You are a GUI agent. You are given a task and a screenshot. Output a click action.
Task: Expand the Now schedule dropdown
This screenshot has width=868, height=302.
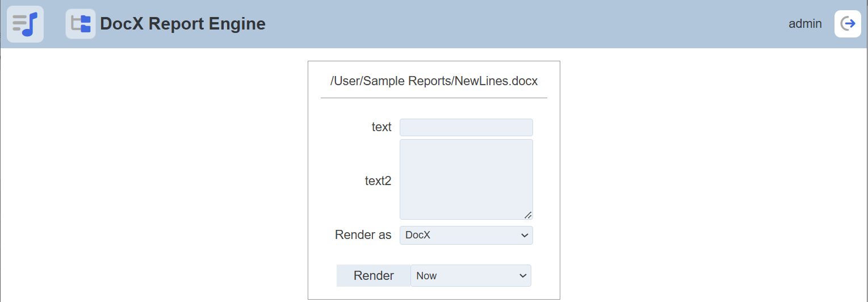pos(470,276)
